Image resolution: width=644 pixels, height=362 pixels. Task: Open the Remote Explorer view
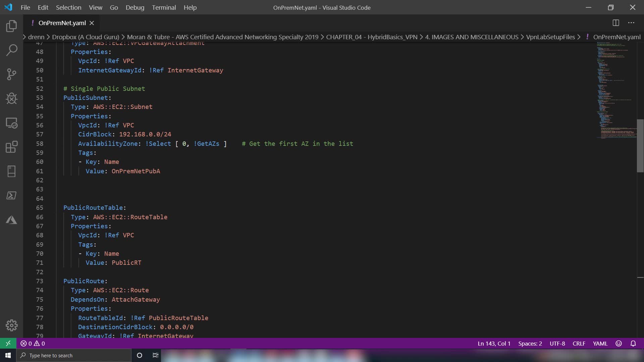point(11,123)
